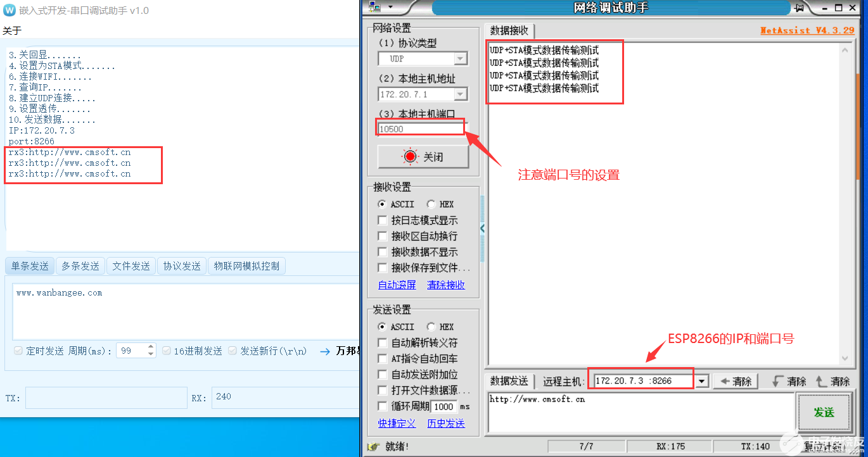Switch to 多条发送 tab
The height and width of the screenshot is (457, 868).
click(80, 266)
